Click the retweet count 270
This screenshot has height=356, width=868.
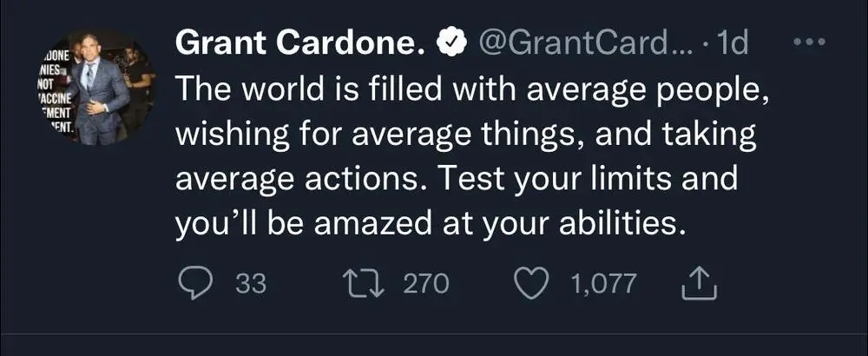pos(424,284)
